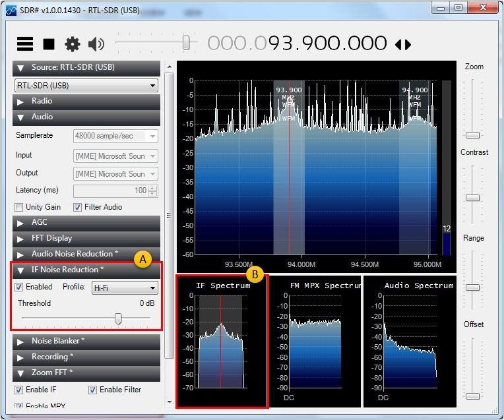Click the 95.000M frequency axis label
Viewport: 504px width, 420px height.
pos(427,265)
